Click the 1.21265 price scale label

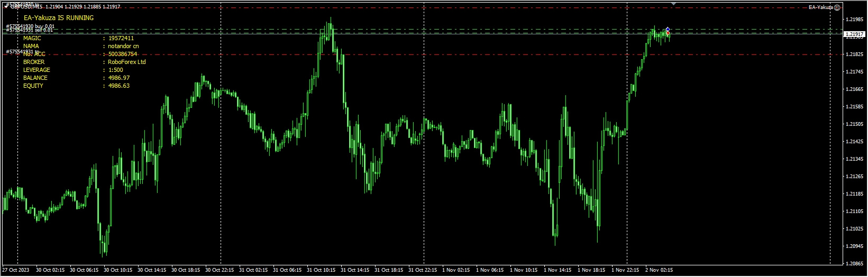tap(854, 177)
